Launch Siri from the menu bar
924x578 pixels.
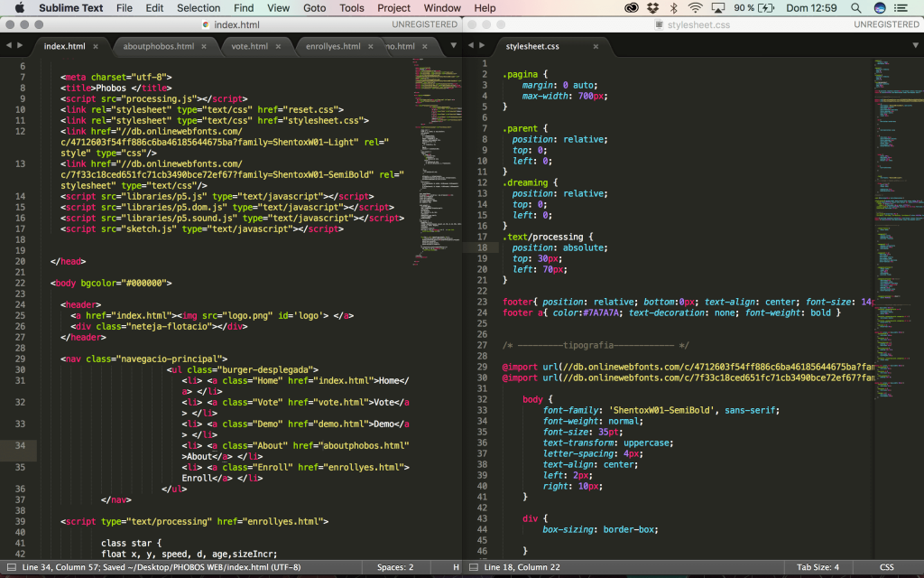(880, 7)
